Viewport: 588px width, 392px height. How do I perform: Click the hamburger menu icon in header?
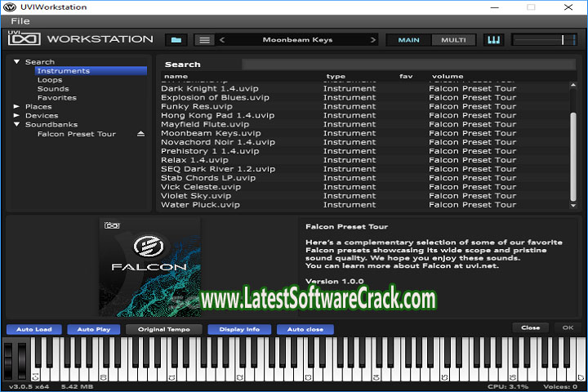pos(204,39)
